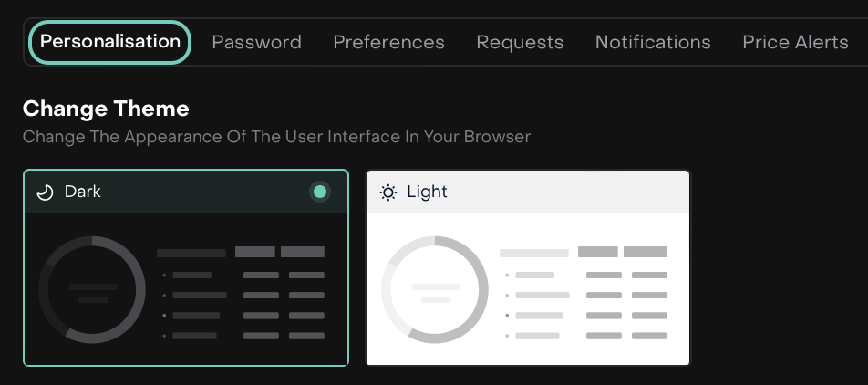Toggle the selected radio indicator on Dark card
868x385 pixels.
(319, 192)
